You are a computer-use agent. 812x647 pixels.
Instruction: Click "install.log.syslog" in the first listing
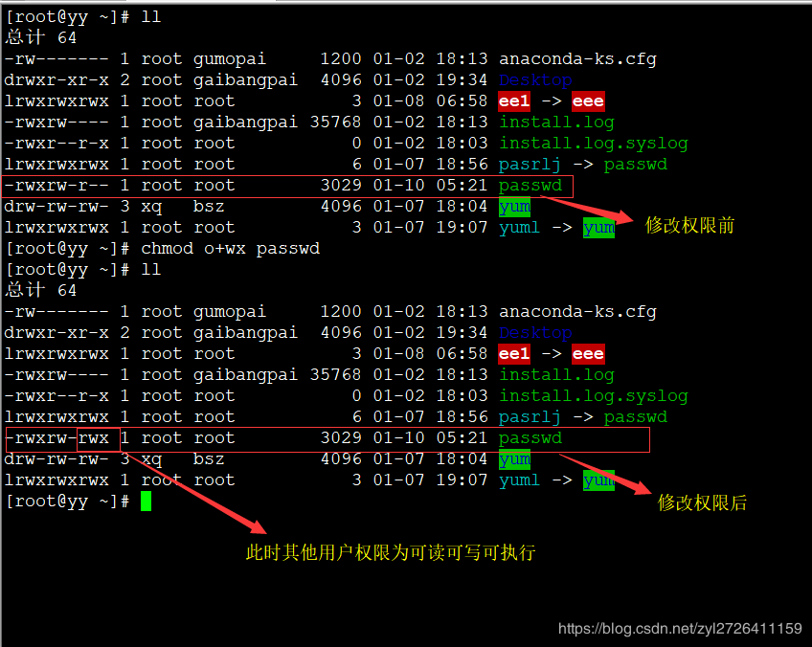click(x=594, y=144)
